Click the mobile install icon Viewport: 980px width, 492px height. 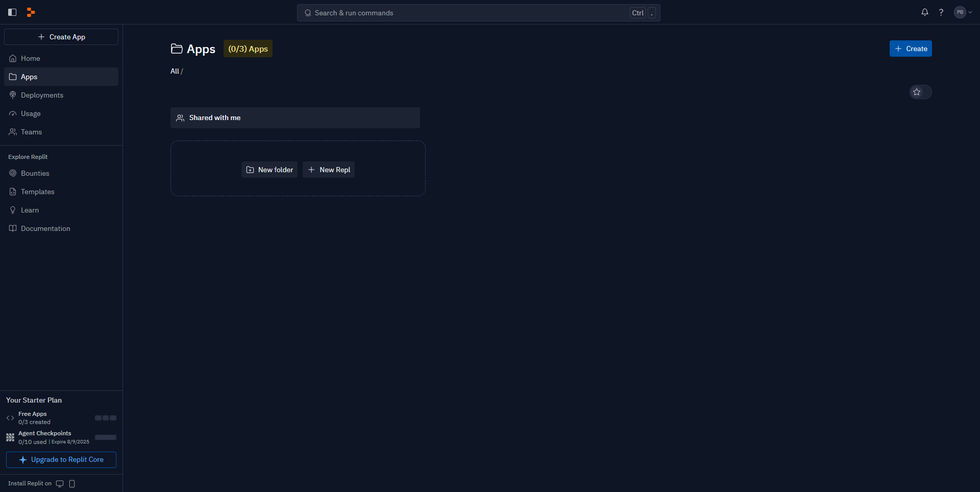click(72, 484)
